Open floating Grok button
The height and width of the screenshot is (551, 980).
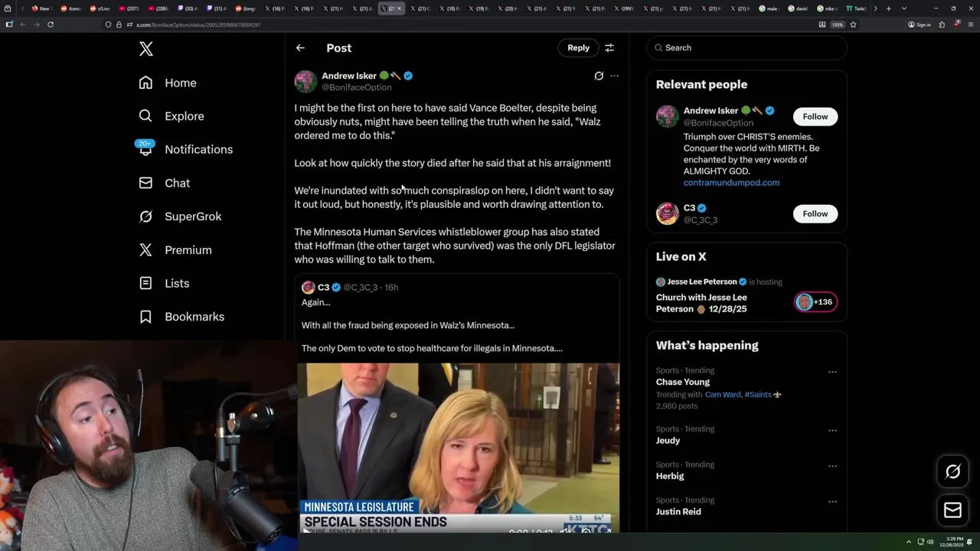pos(952,471)
